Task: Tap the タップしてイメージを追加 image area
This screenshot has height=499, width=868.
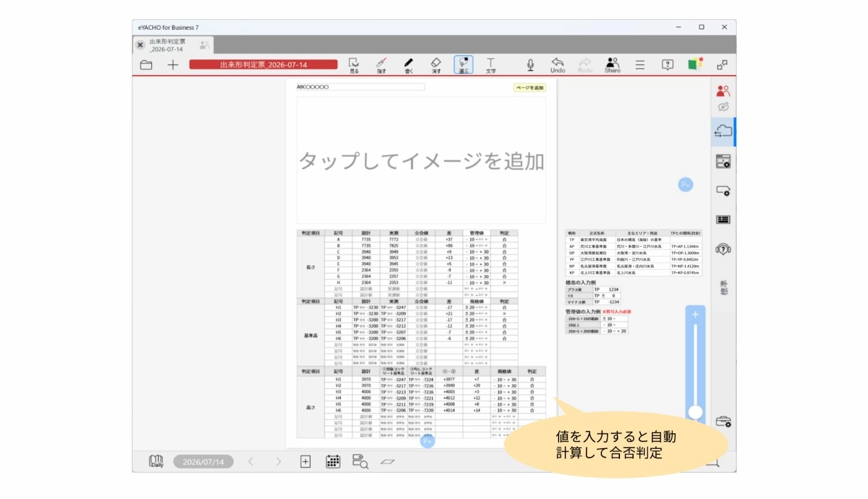Action: pos(422,161)
